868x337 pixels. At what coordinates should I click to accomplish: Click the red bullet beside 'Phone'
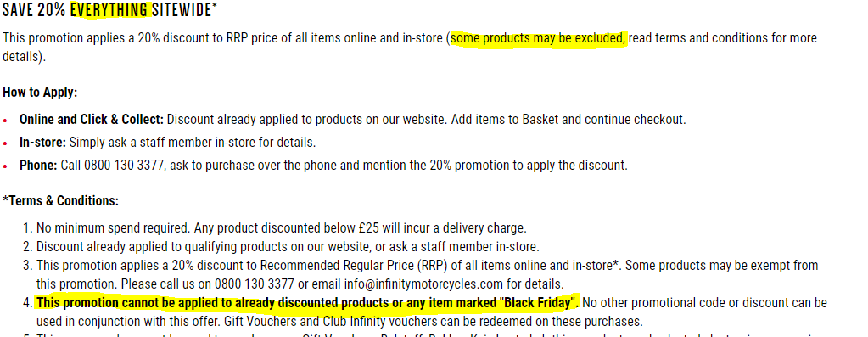pyautogui.click(x=6, y=166)
